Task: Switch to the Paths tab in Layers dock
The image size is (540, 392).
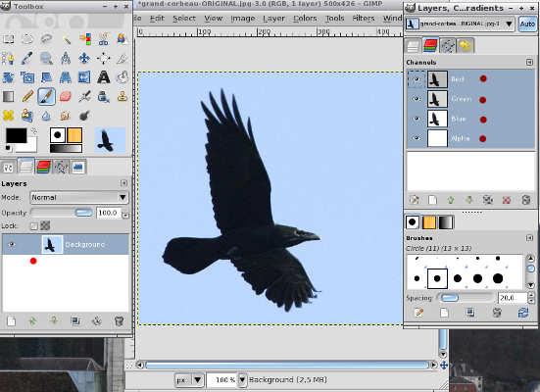Action: point(448,45)
